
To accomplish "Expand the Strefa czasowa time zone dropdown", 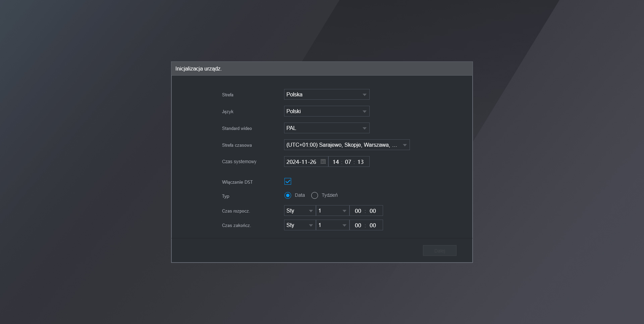I will [347, 145].
